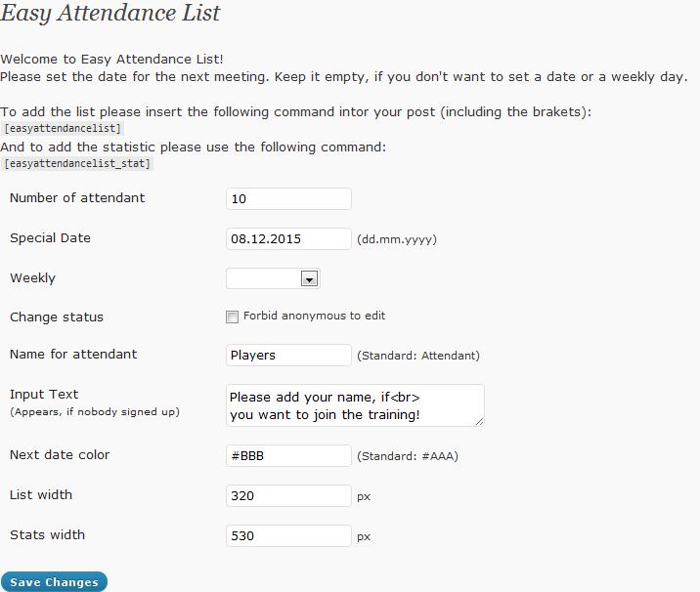This screenshot has height=592, width=700.
Task: Click the Special Date input field
Action: 288,238
